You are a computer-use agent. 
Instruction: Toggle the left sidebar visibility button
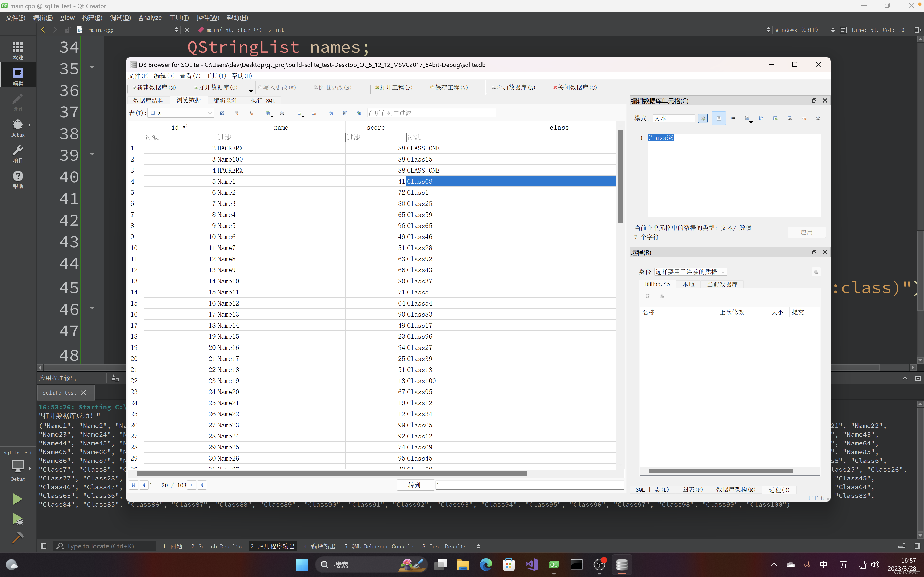point(44,546)
